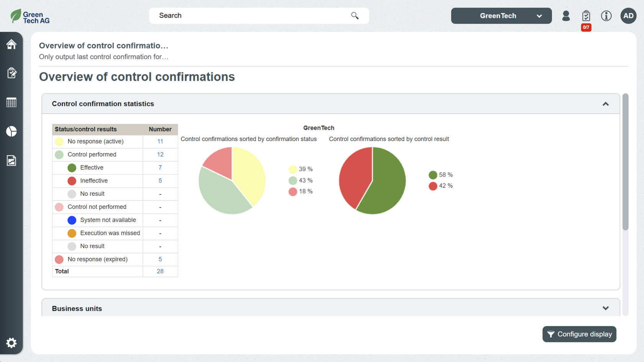Open the GreenTech organization dropdown
The width and height of the screenshot is (644, 362).
click(x=501, y=16)
